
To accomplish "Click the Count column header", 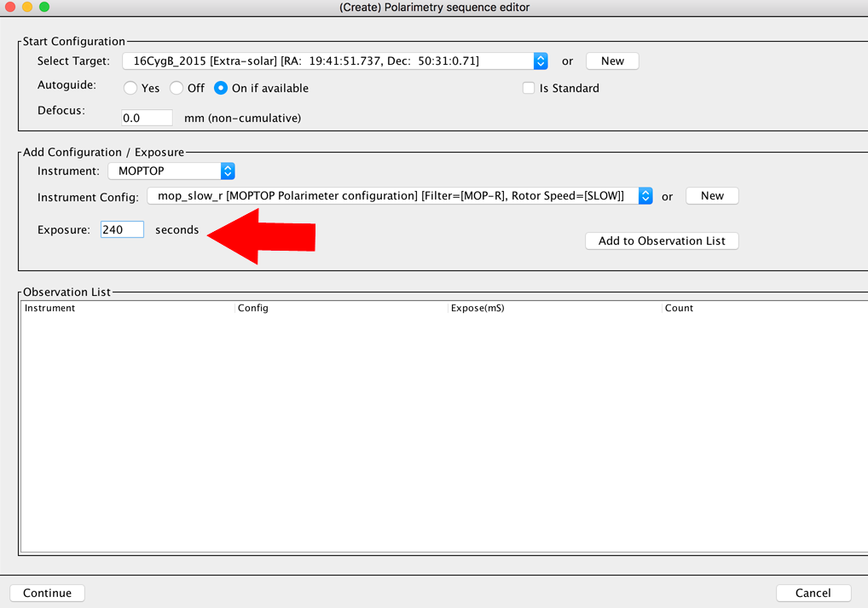I will [765, 308].
